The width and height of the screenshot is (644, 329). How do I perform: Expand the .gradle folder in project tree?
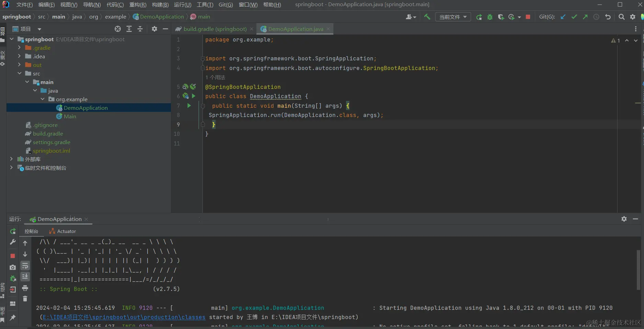click(19, 48)
